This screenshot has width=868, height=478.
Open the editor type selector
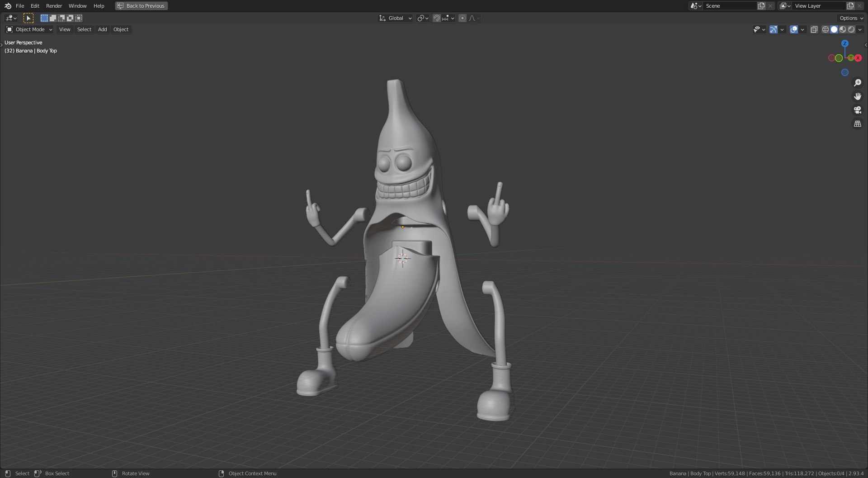[x=11, y=18]
